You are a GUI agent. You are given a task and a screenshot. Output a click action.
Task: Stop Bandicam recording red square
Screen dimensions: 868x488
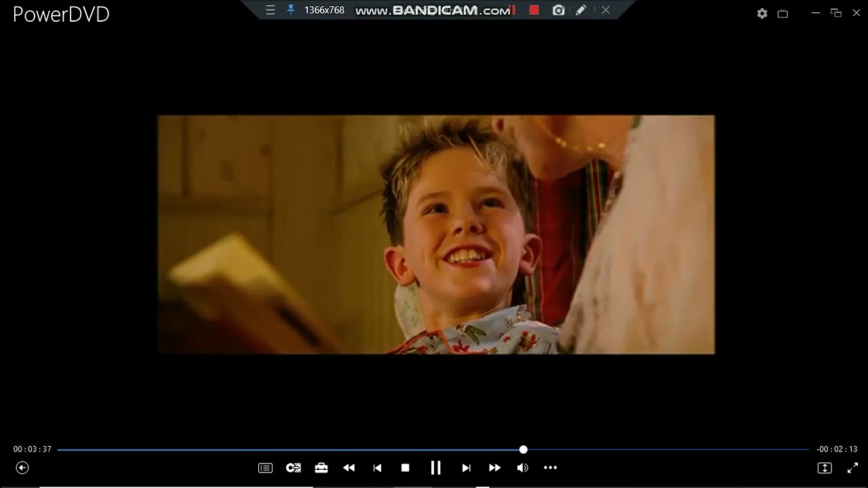point(534,10)
